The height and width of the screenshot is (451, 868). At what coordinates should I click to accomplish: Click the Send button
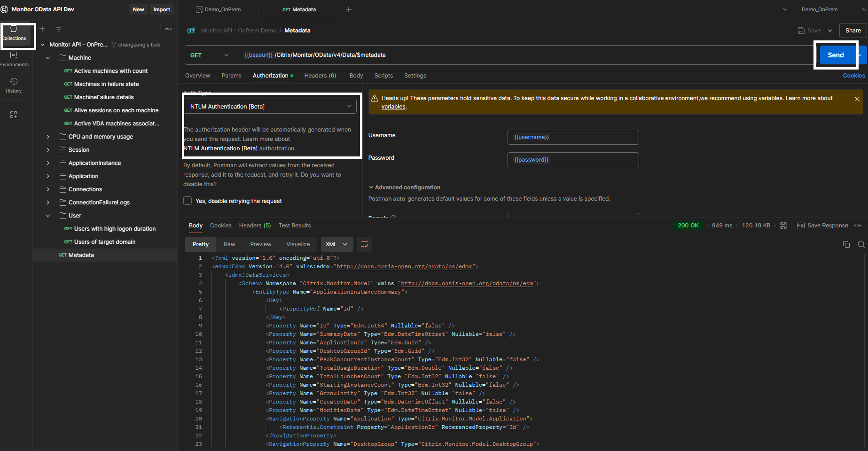point(835,55)
